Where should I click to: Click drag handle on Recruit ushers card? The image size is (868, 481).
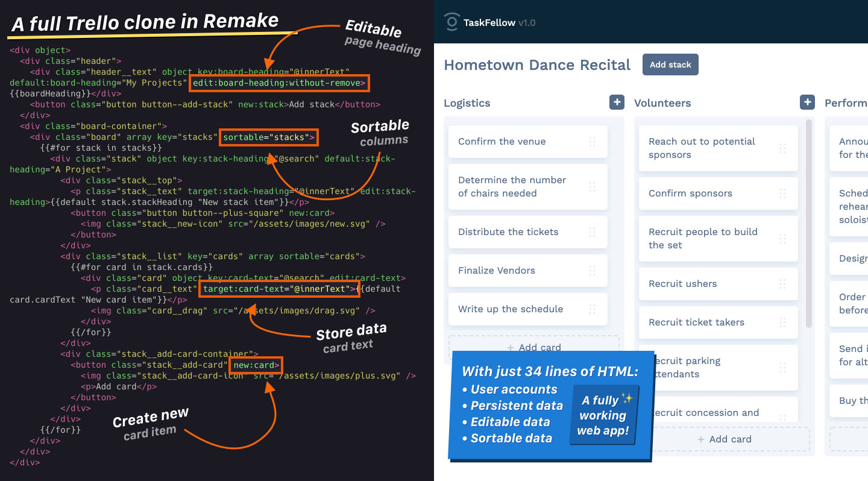(782, 284)
